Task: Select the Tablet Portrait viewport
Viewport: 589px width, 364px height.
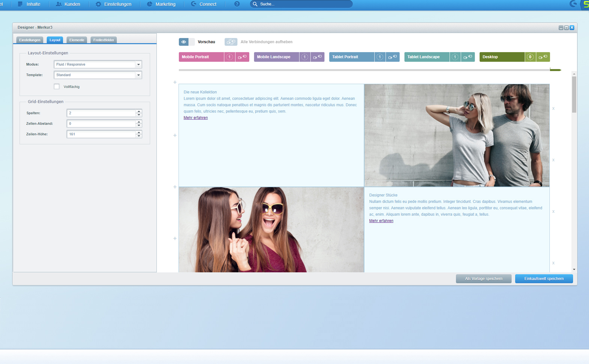Action: 351,57
